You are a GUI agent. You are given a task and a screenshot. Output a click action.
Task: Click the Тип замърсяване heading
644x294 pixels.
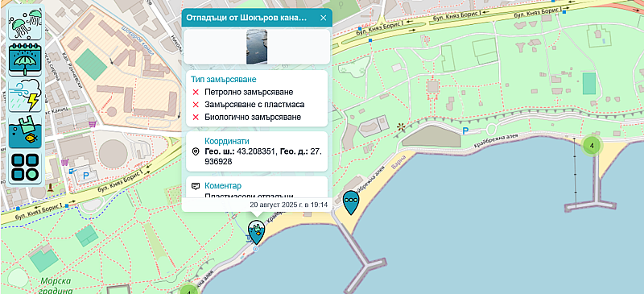point(224,79)
